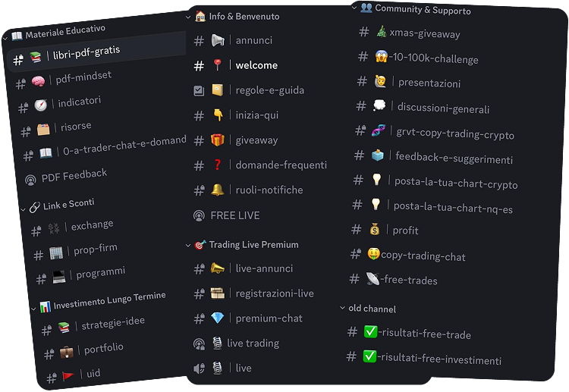Click the green checkmark on risultati-free-investimenti
This screenshot has width=569, height=392.
coord(369,356)
